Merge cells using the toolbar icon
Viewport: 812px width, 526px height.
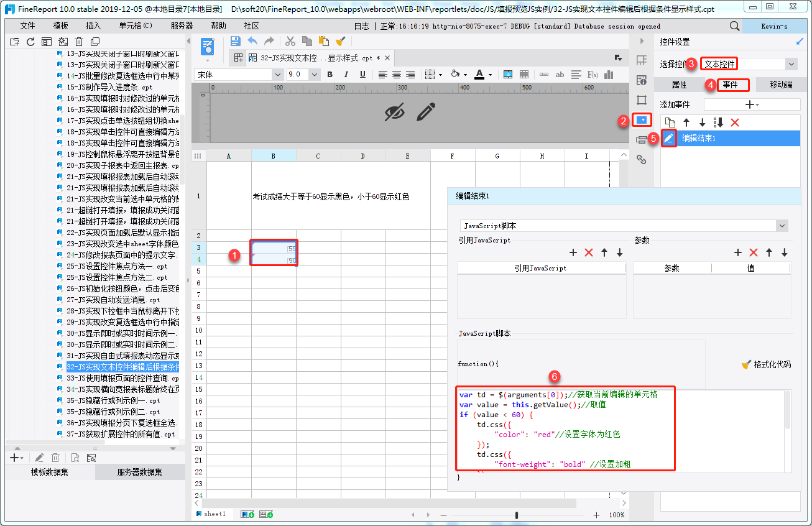[x=508, y=75]
